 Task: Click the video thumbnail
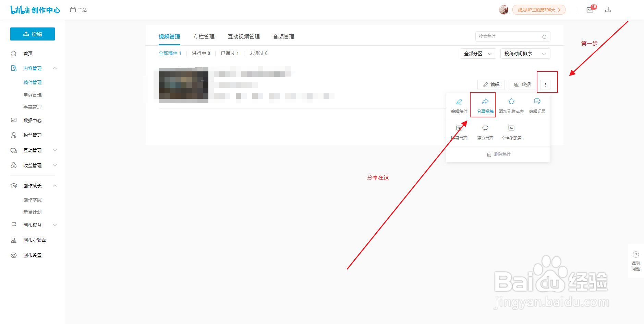183,85
